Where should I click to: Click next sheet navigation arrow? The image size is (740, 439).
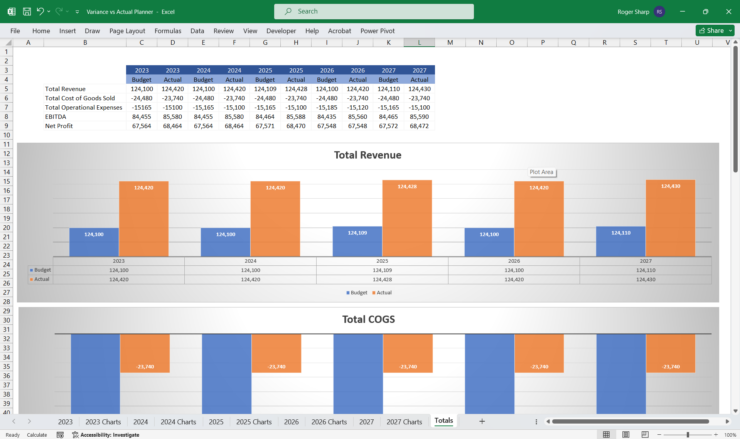click(29, 421)
